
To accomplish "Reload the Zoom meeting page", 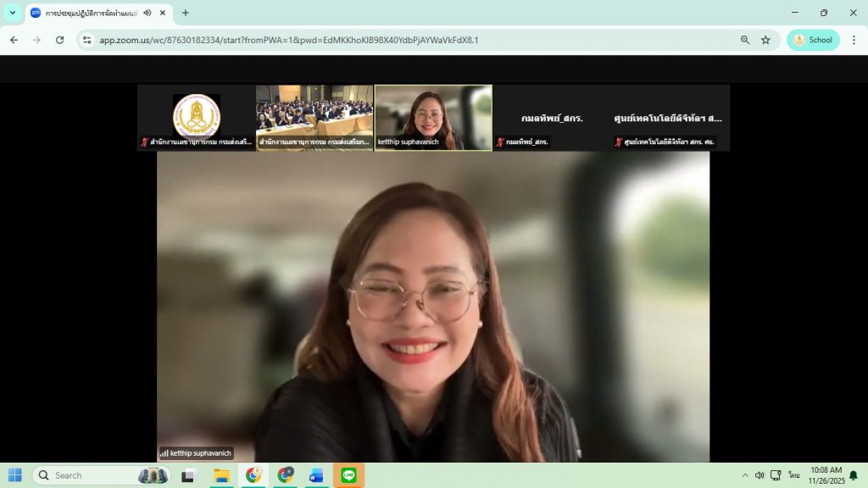I will tap(59, 40).
